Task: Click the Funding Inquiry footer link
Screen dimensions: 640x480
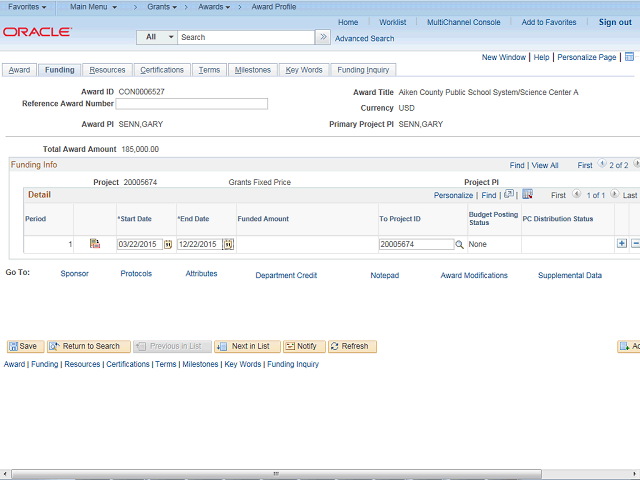Action: click(293, 364)
